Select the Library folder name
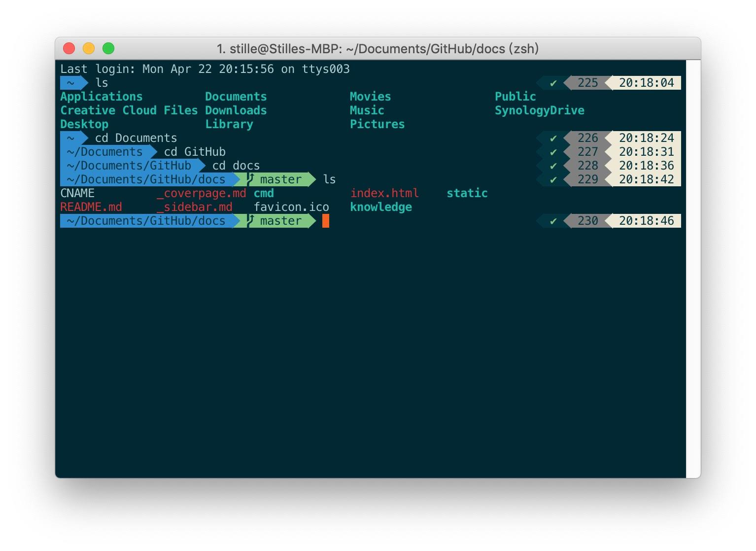The image size is (756, 551). [x=229, y=124]
